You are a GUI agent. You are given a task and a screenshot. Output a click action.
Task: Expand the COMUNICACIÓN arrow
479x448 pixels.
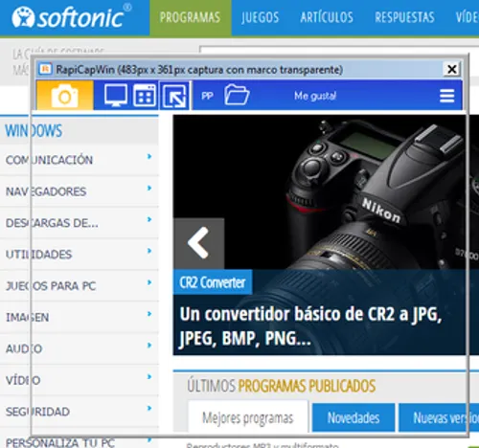149,156
